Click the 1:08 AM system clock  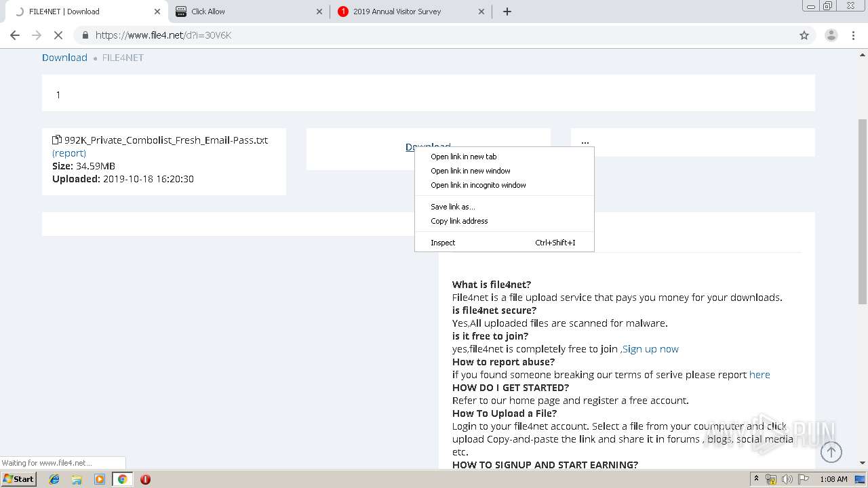(x=833, y=479)
